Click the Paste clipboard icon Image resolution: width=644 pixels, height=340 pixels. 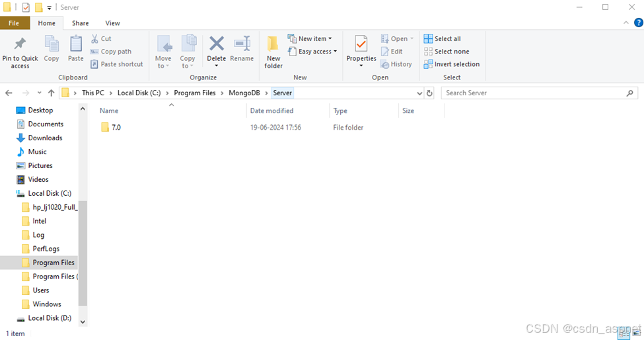click(75, 44)
